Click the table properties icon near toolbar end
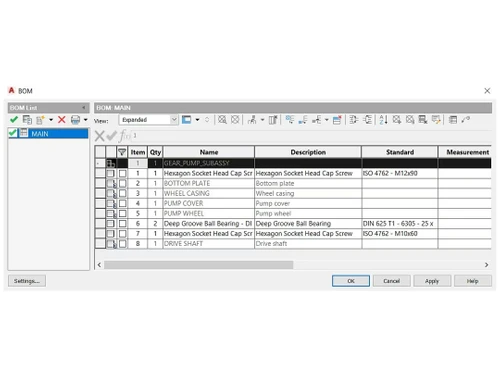The image size is (500, 375). coord(453,120)
